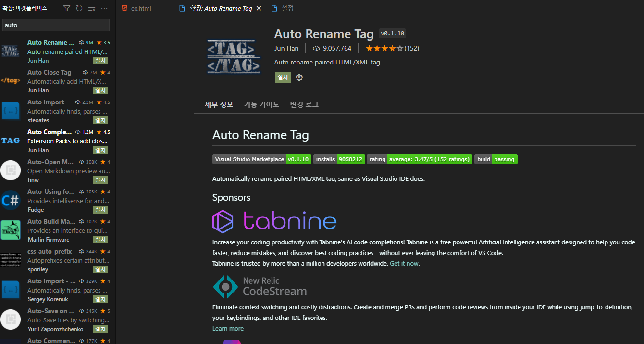The width and height of the screenshot is (644, 344).
Task: Click the rating average 3.47/5 badge
Action: tap(420, 159)
